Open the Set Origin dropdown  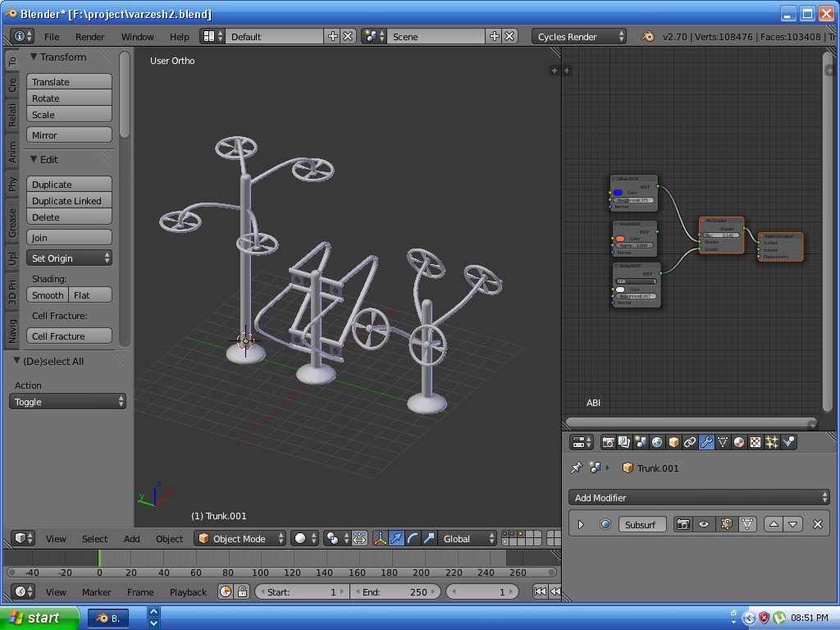tap(69, 258)
